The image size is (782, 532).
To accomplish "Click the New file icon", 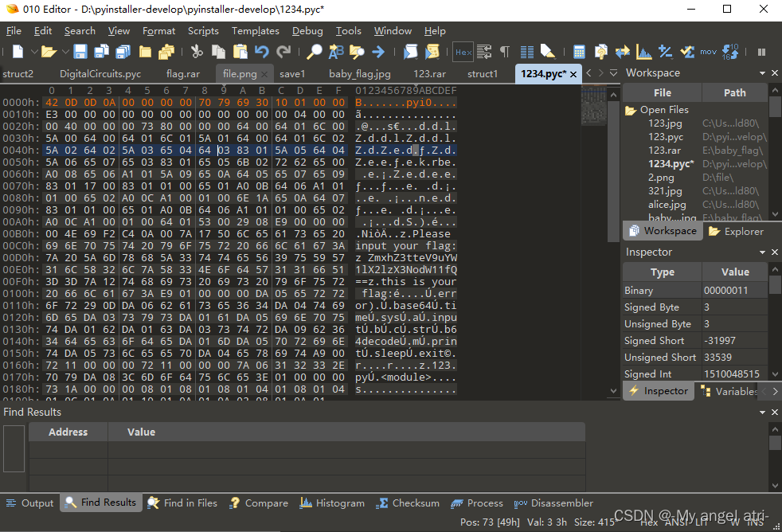I will 18,51.
